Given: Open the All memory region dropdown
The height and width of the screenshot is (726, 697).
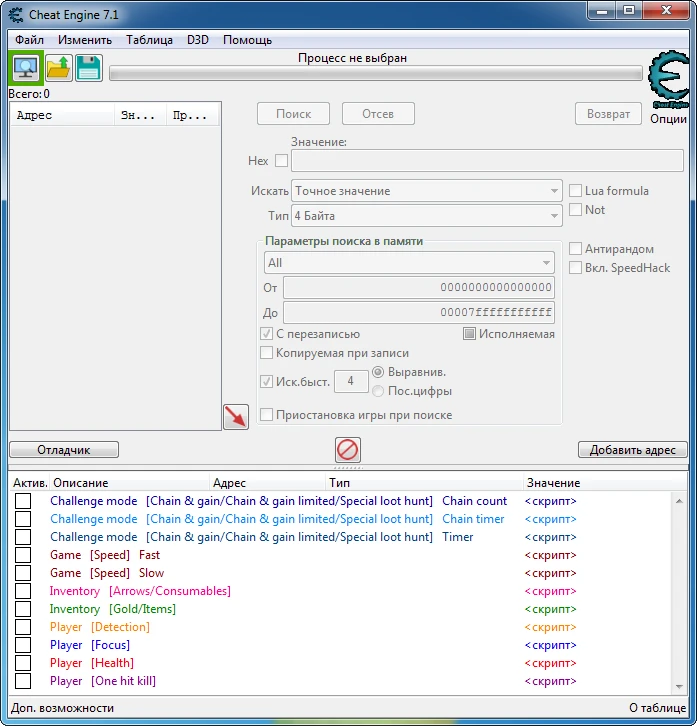Looking at the screenshot, I should pos(409,263).
